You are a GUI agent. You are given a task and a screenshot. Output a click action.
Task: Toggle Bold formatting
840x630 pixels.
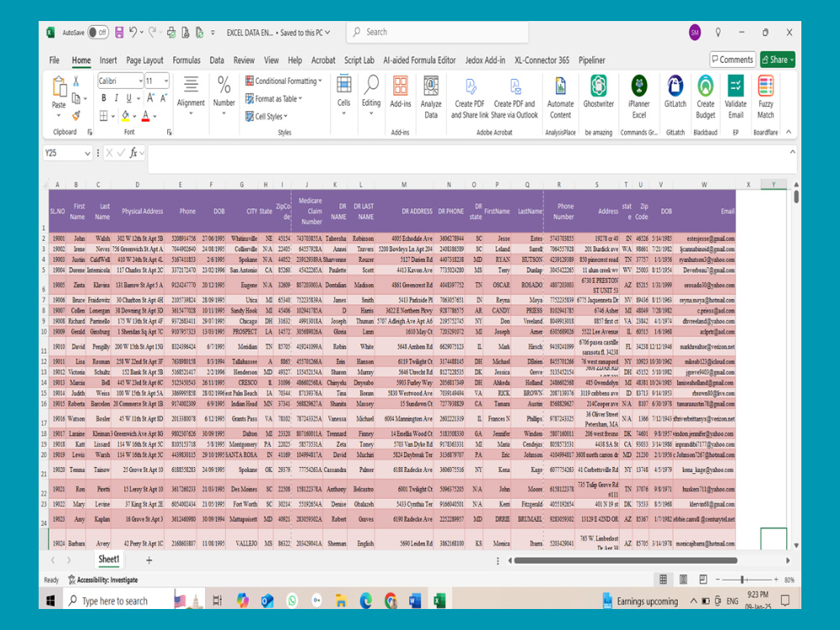point(103,98)
